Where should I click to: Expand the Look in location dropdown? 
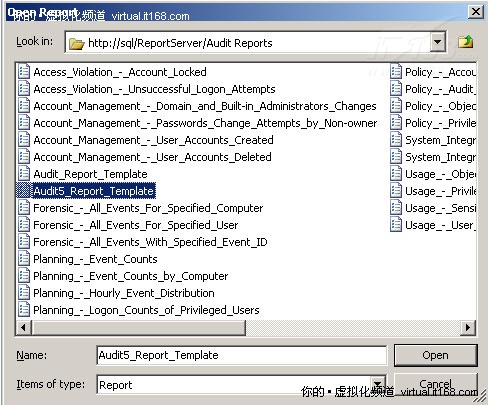click(x=437, y=42)
